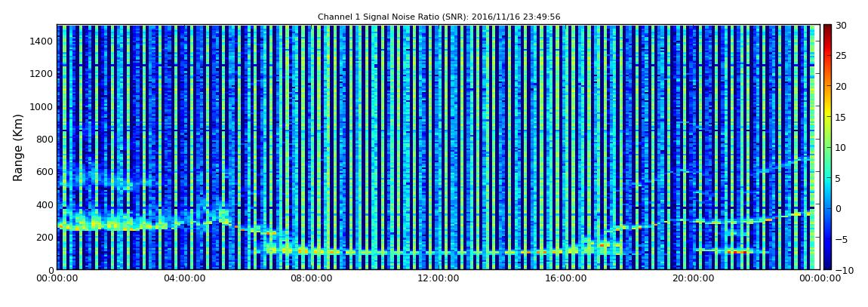This screenshot has height=307, width=868.
Task: Click the 600 range tick label
Action: [45, 171]
